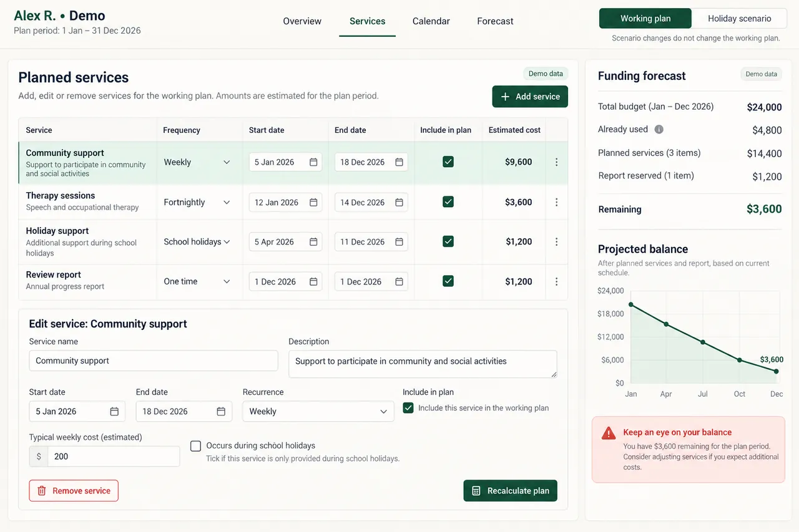
Task: Click the Recalculate plan button
Action: point(511,491)
